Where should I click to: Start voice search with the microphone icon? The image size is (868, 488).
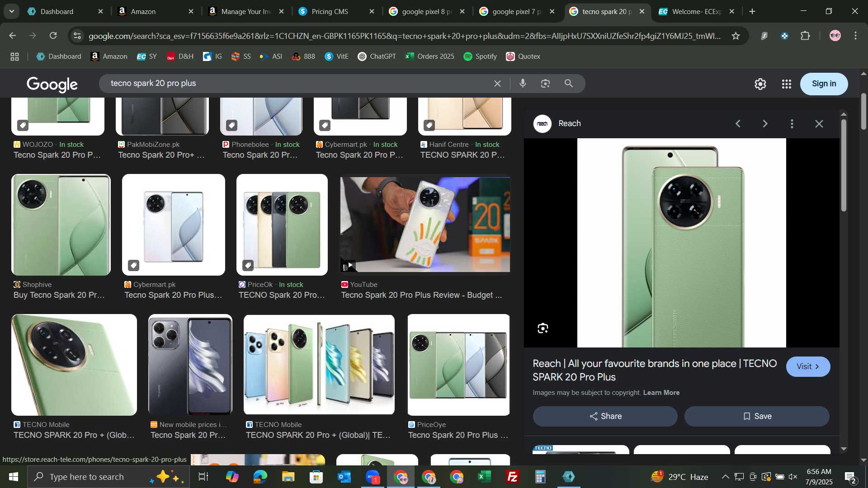(x=523, y=84)
